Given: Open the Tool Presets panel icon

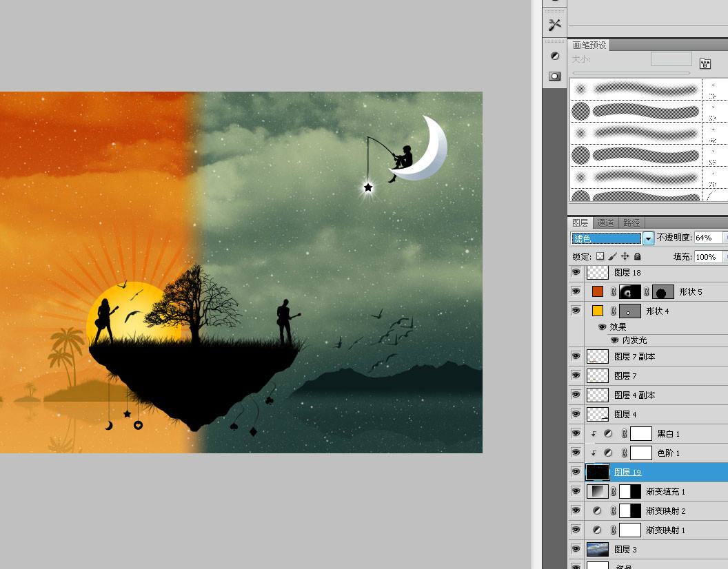Looking at the screenshot, I should point(555,25).
